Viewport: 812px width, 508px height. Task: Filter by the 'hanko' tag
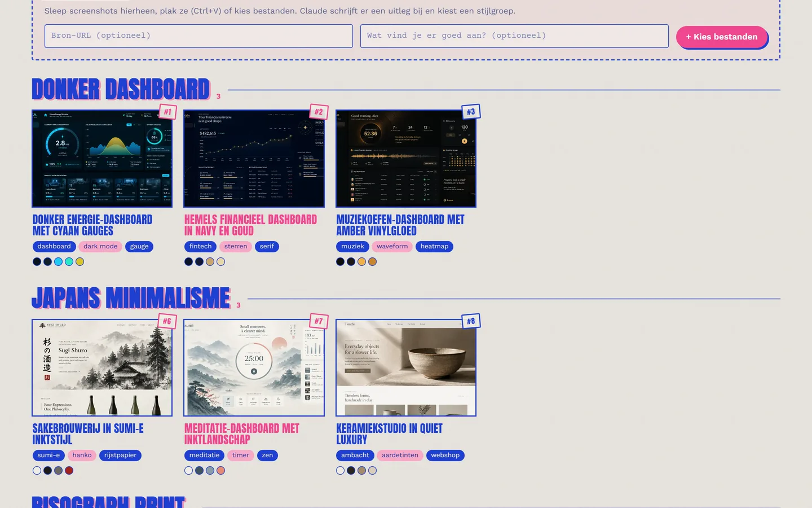82,456
